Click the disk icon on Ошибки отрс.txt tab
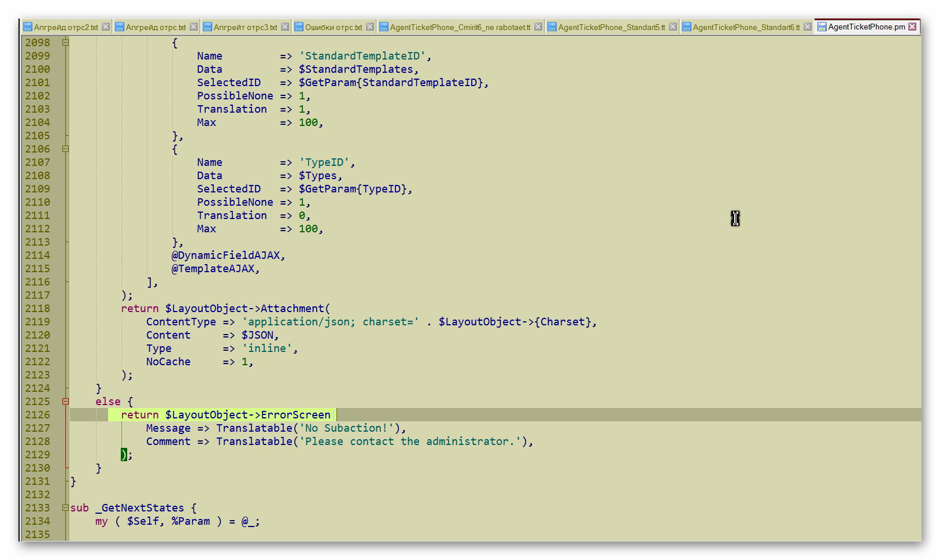940x560 pixels. (299, 27)
